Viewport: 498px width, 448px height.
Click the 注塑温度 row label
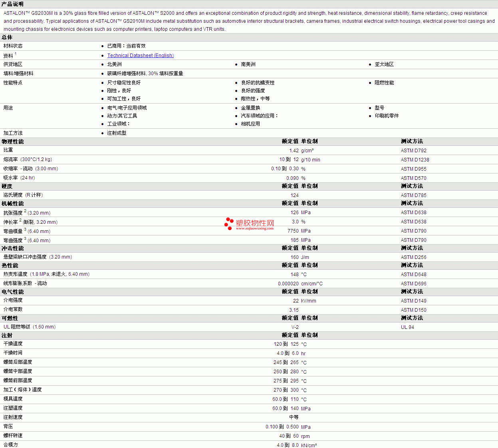coord(13,408)
